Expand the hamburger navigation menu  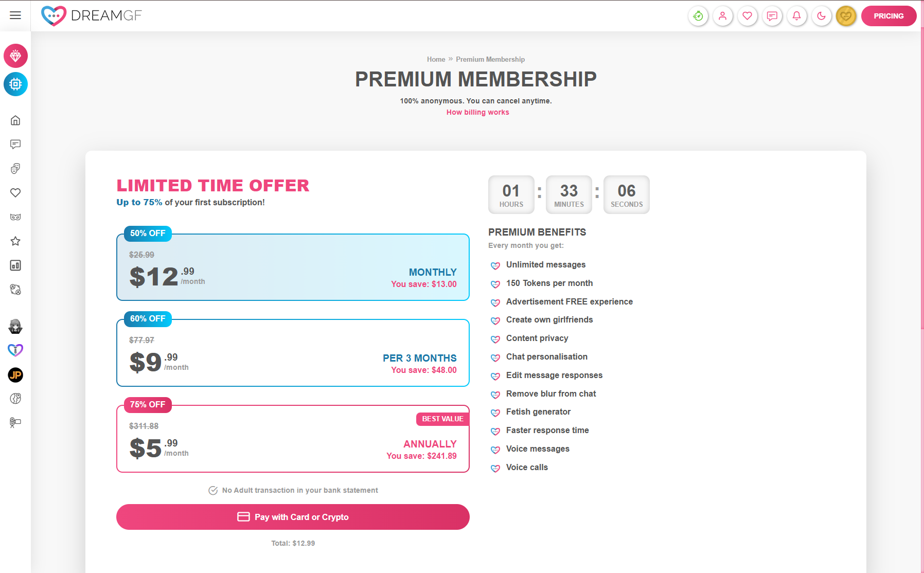(x=15, y=15)
